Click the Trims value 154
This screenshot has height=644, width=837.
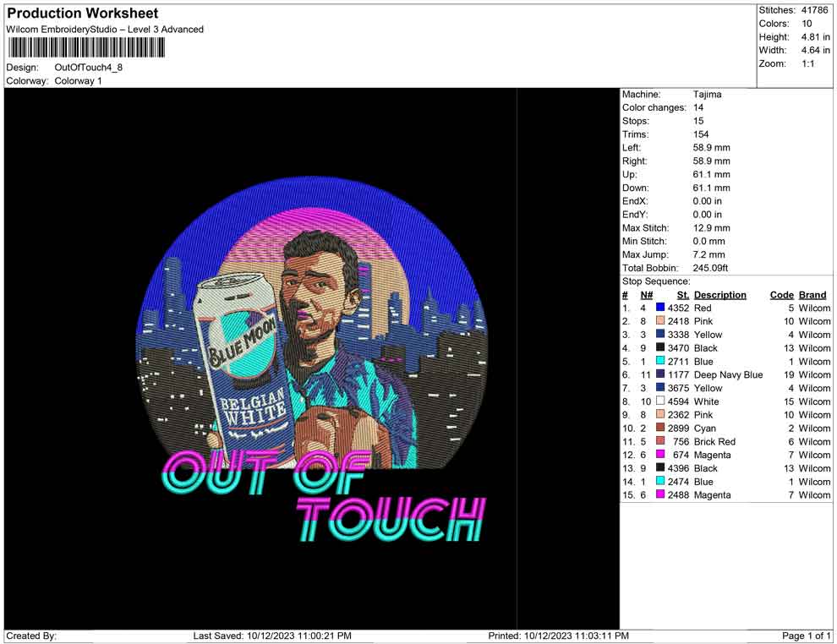701,134
